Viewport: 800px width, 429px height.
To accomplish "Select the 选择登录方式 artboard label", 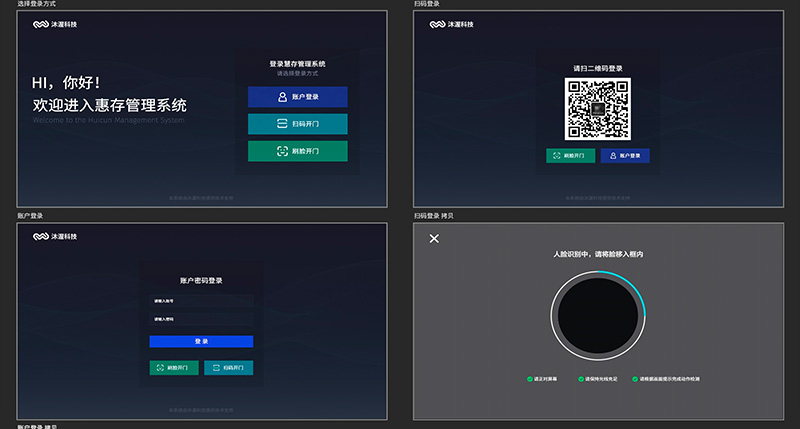I will (x=36, y=4).
